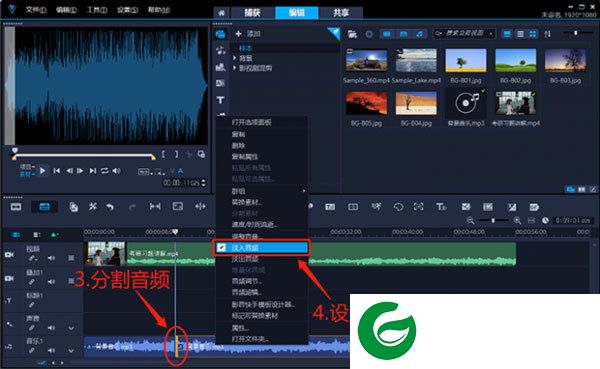Open the Media library panel icon

(x=220, y=34)
